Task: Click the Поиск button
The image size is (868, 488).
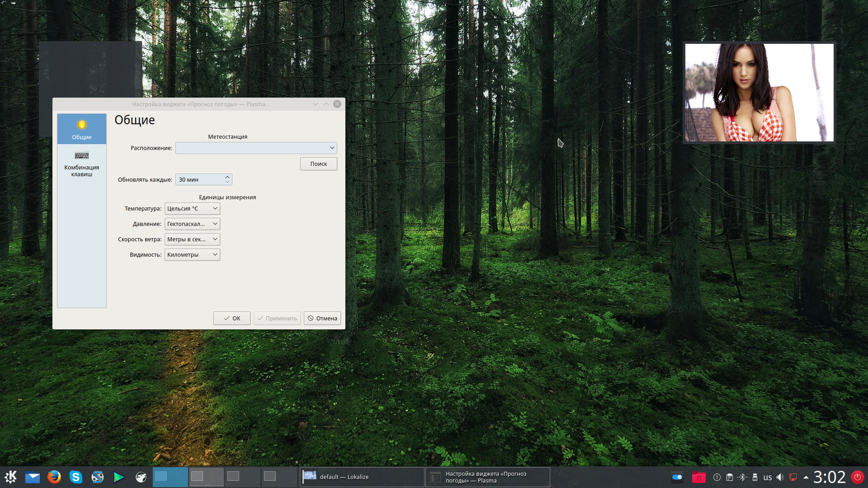Action: pyautogui.click(x=318, y=164)
